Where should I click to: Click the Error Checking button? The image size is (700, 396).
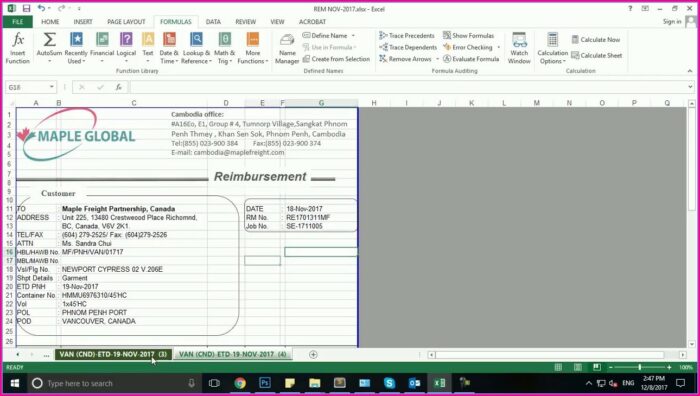click(467, 47)
